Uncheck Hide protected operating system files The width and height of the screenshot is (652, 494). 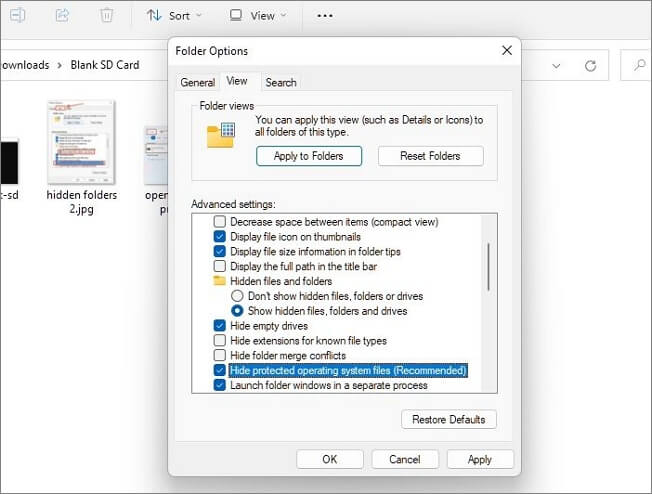tap(220, 371)
